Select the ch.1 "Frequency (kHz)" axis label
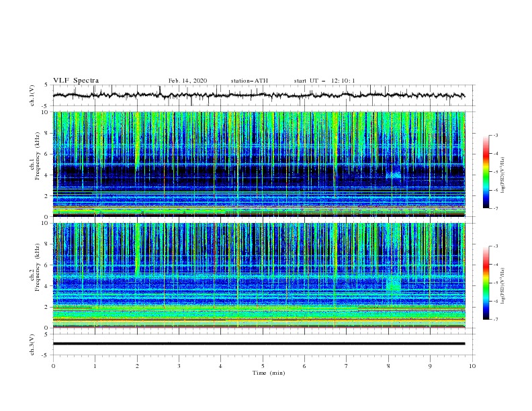 38,156
